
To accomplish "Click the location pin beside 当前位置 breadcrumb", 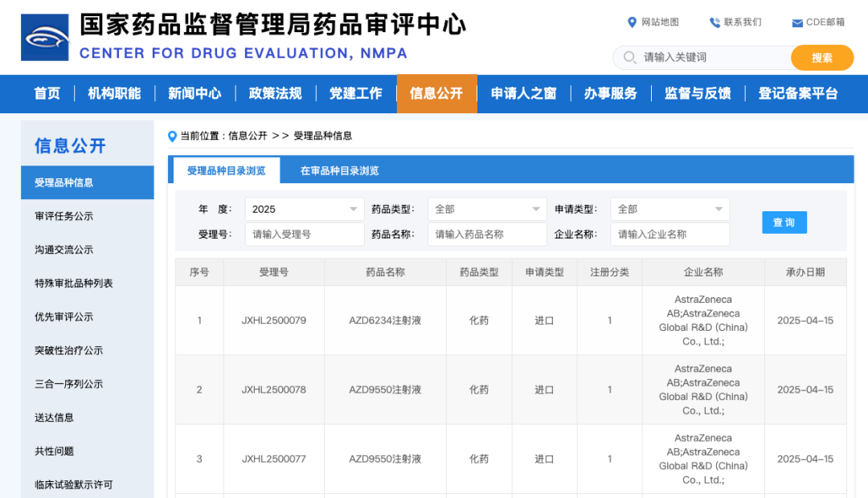I will point(172,137).
